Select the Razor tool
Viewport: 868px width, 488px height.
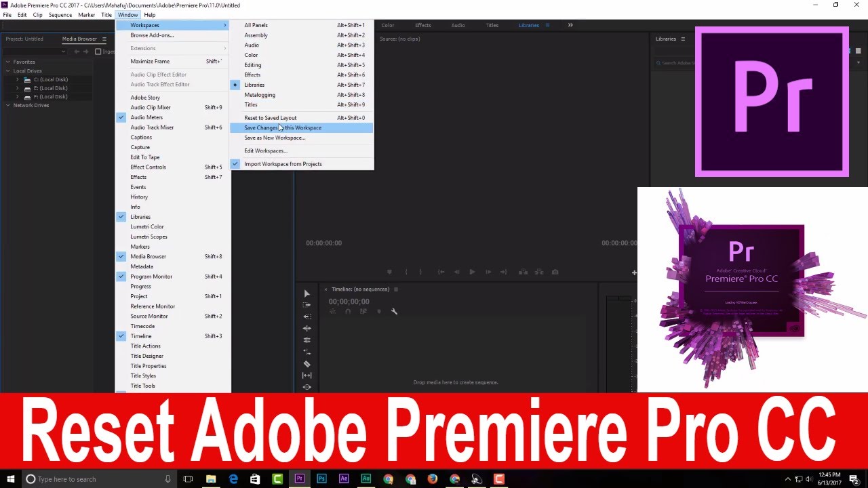[307, 364]
